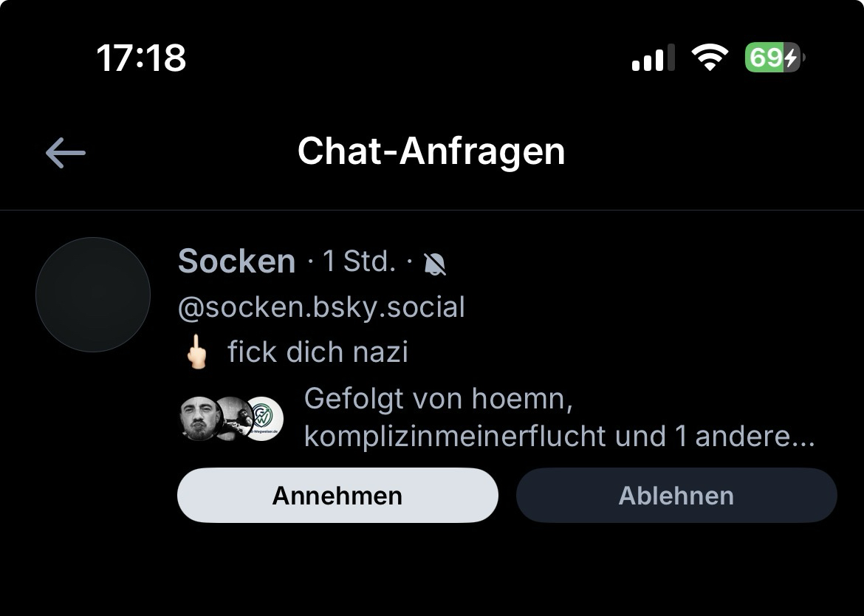Tap the "Gefolgt von hoemn" text

pyautogui.click(x=439, y=399)
